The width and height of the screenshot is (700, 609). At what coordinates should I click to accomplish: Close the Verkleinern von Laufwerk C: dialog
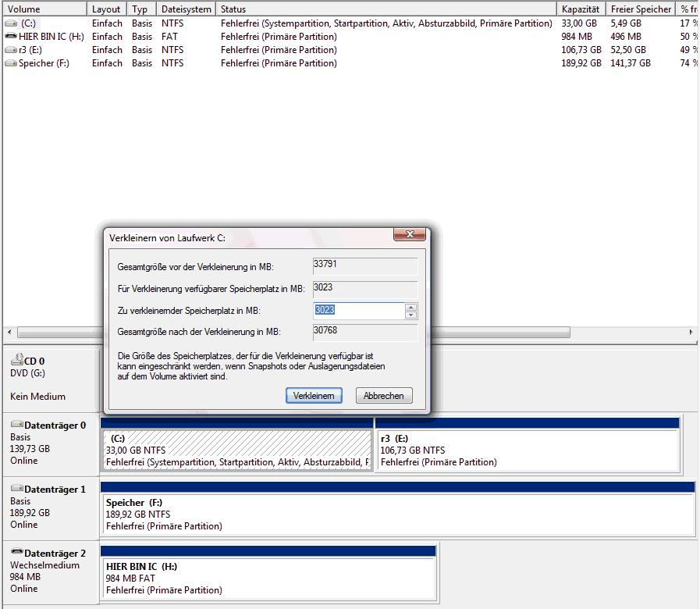(x=409, y=235)
